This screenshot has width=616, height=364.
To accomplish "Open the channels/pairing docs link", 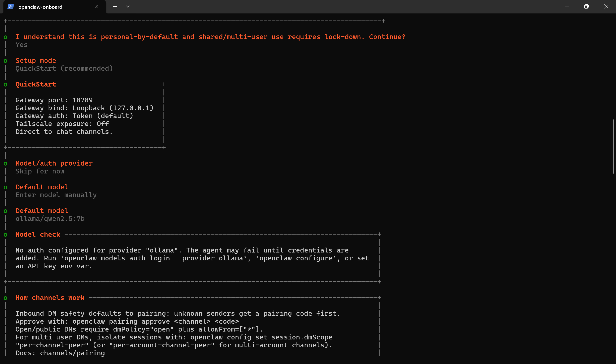I will coord(73,353).
